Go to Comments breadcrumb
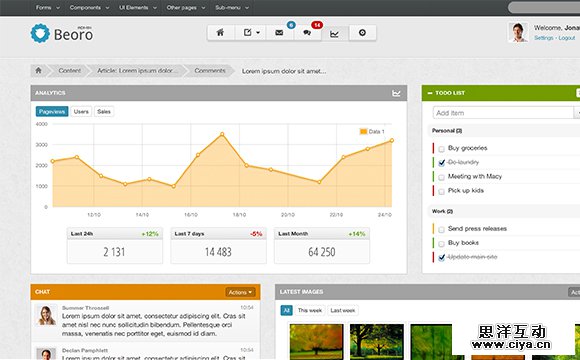580x360 pixels. 210,71
